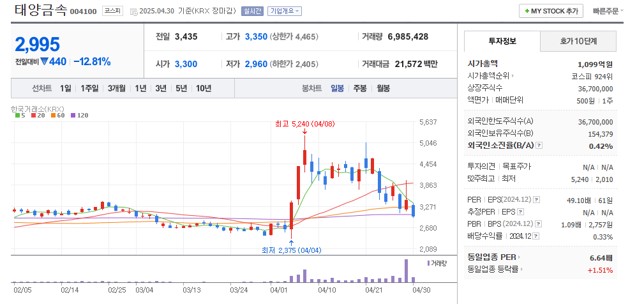Select the 5년 line chart period
Image resolution: width=644 pixels, height=304 pixels.
[181, 88]
